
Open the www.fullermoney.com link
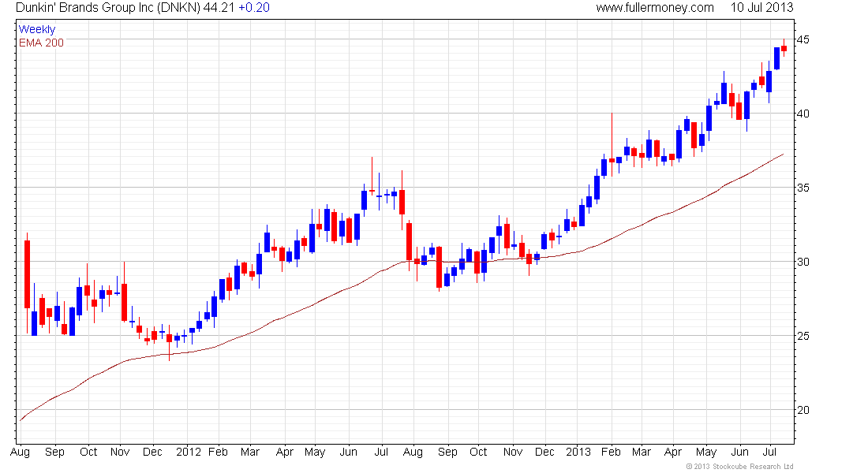[654, 8]
